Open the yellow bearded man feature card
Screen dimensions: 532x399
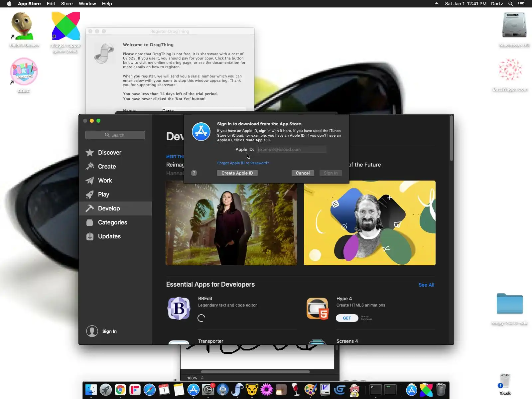tap(370, 223)
